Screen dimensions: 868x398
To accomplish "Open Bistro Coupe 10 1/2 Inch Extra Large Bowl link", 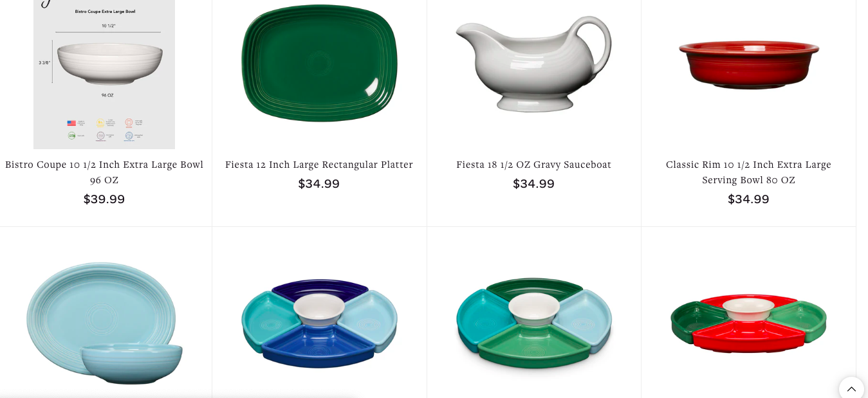I will tap(104, 172).
